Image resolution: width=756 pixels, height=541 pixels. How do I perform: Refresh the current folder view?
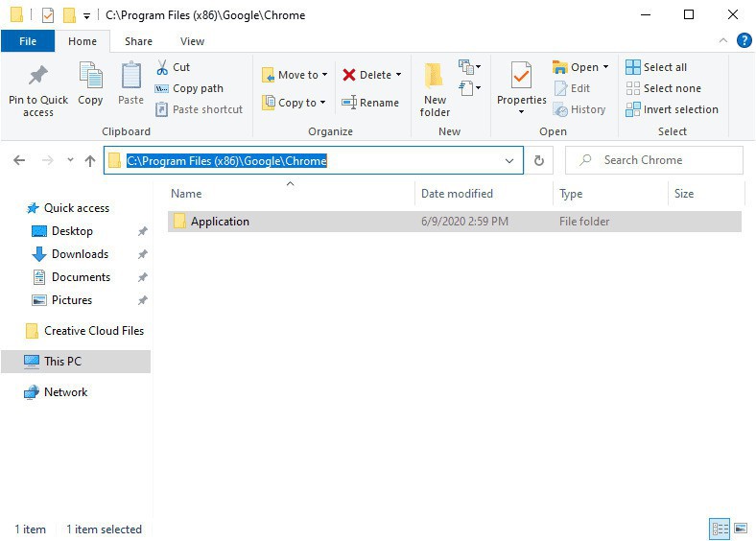539,161
